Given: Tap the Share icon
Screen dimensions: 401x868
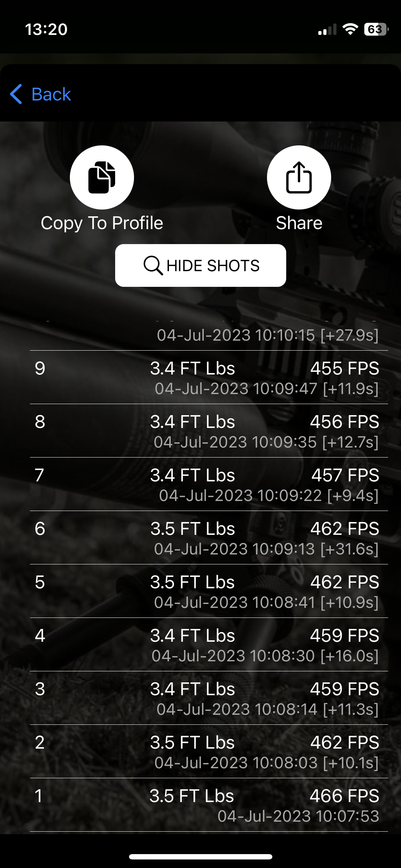Looking at the screenshot, I should [x=299, y=177].
